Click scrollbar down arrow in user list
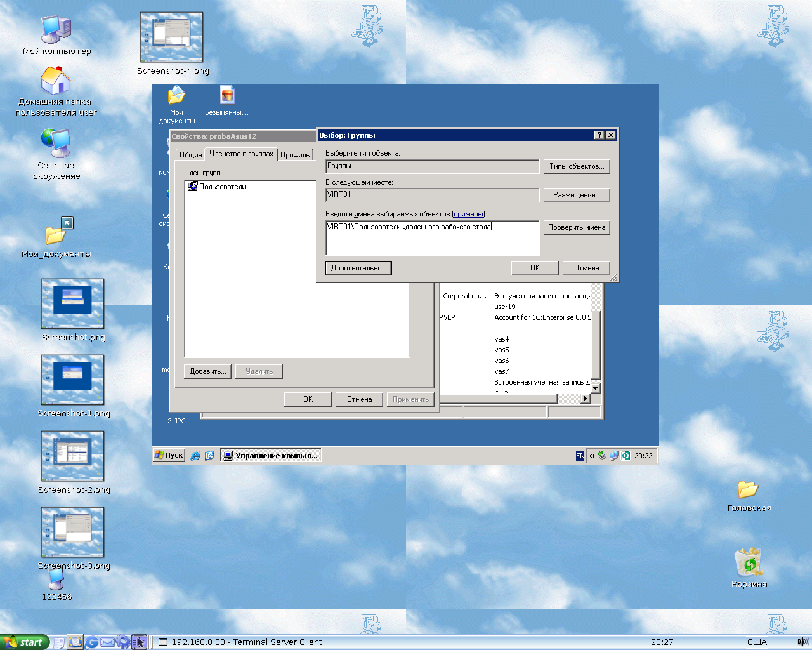 tap(595, 388)
